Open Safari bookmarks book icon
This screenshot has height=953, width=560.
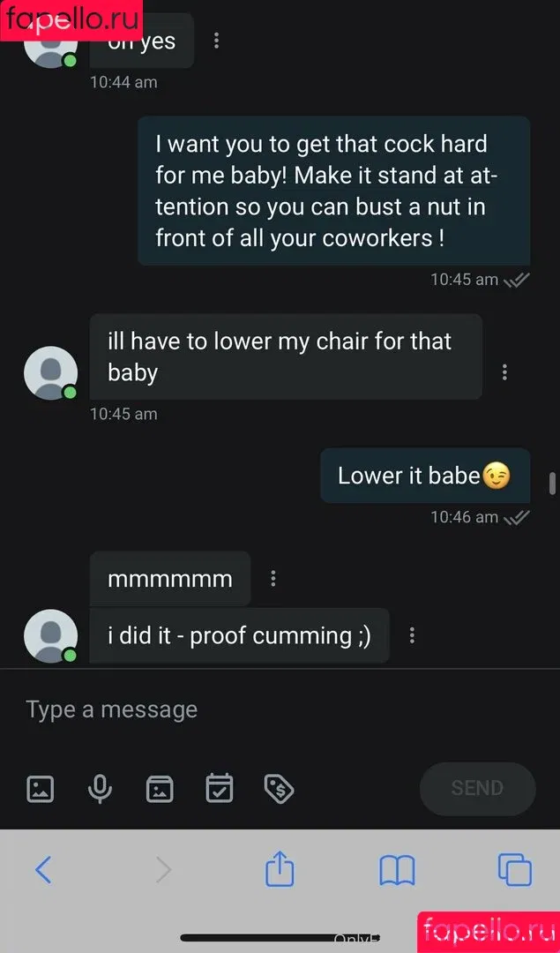[x=397, y=870]
